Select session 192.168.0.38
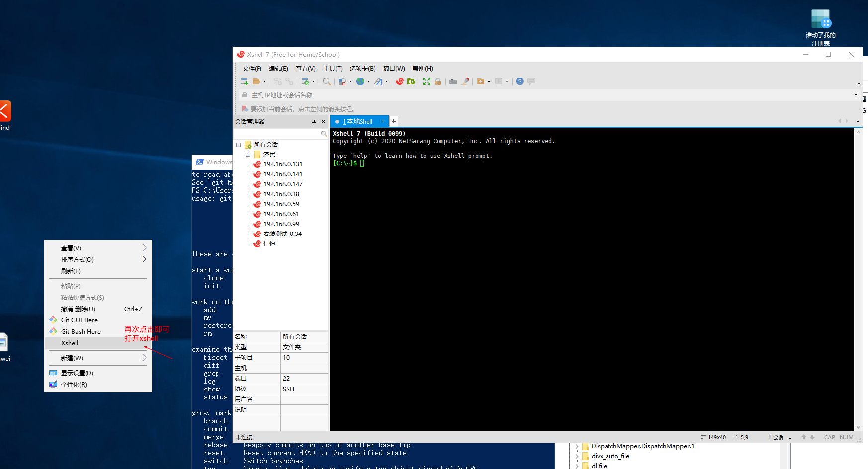This screenshot has height=469, width=868. pos(281,194)
